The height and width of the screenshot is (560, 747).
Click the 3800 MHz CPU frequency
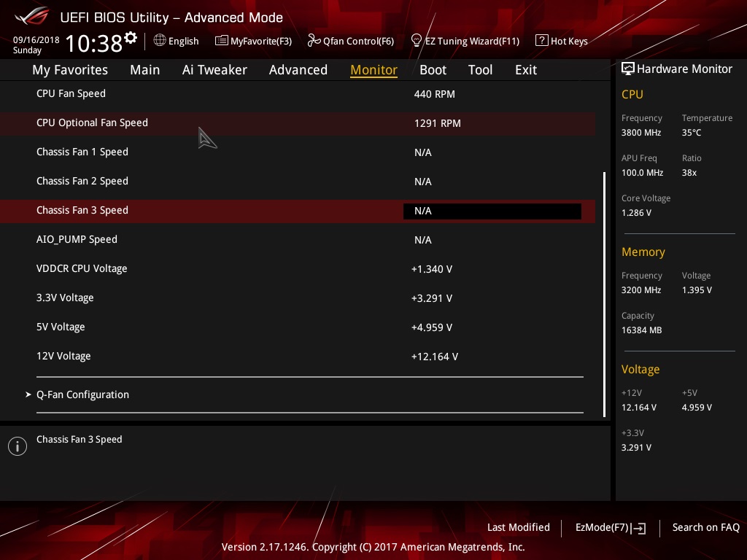tap(641, 133)
